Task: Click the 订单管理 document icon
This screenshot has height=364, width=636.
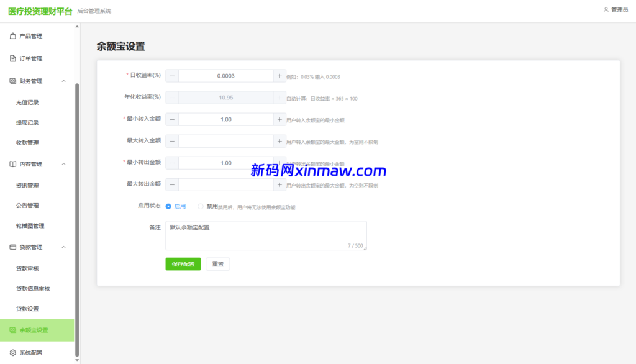Action: 12,58
